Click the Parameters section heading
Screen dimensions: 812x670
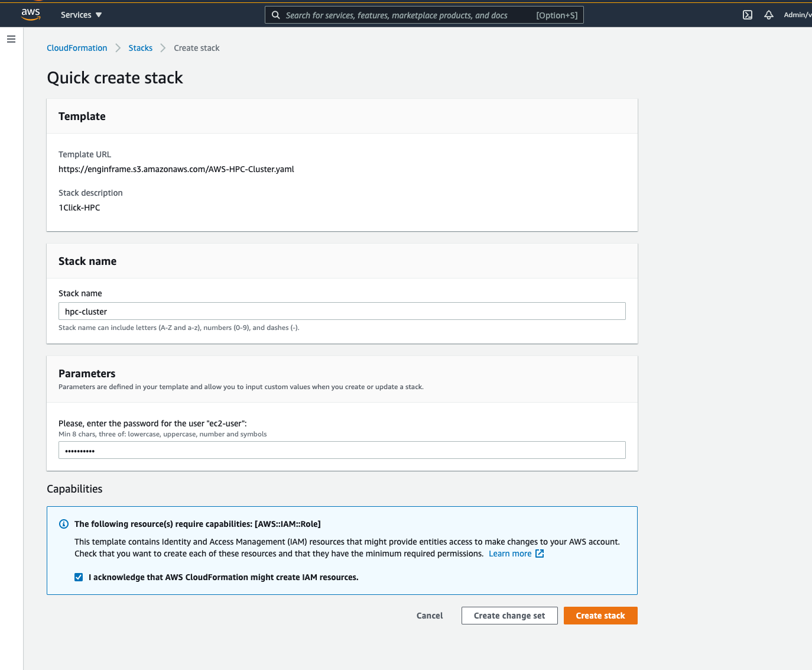(x=87, y=374)
